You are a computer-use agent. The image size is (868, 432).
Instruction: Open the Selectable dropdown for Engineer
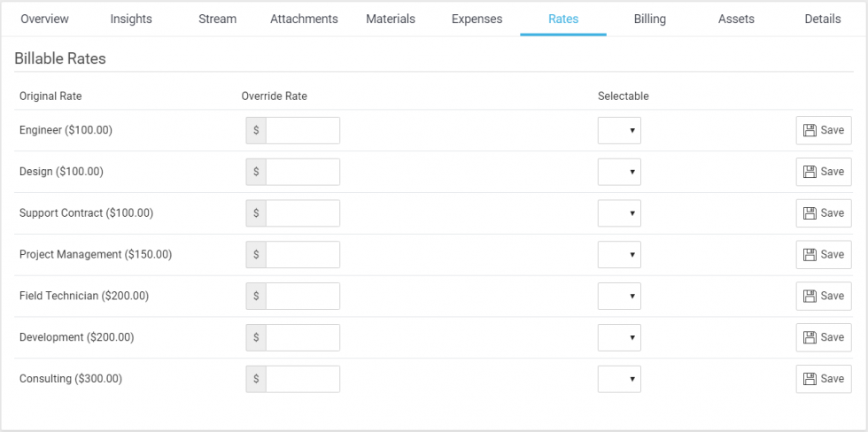[x=619, y=130]
